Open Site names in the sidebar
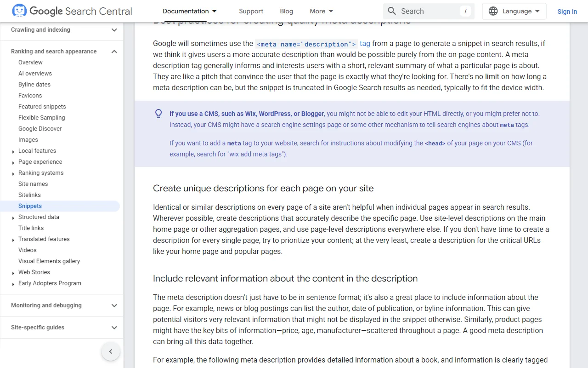The image size is (588, 368). (33, 184)
